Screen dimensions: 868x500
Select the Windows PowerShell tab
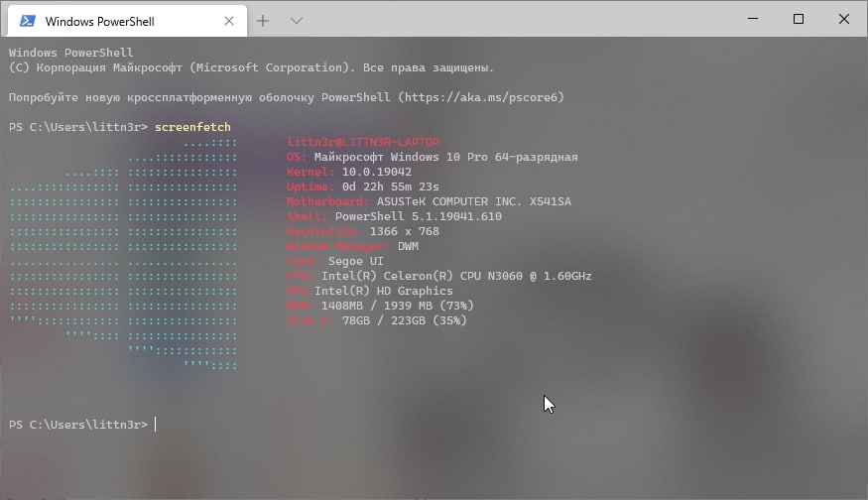pos(127,21)
